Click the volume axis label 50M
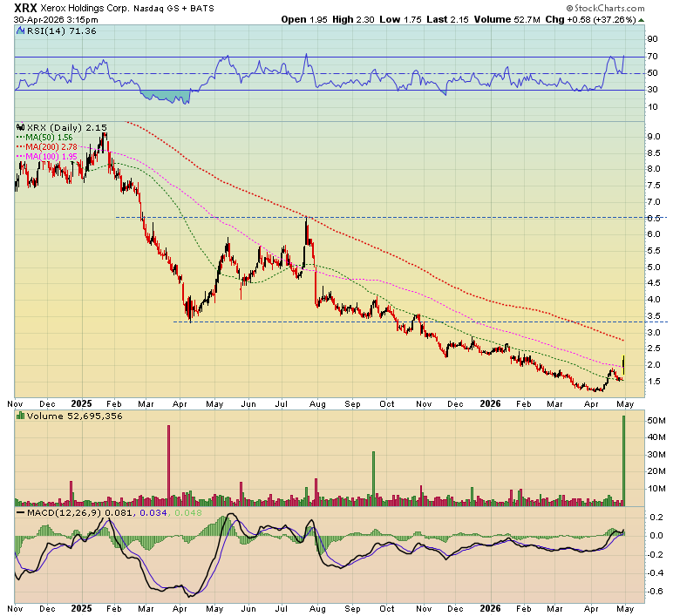 tap(656, 421)
